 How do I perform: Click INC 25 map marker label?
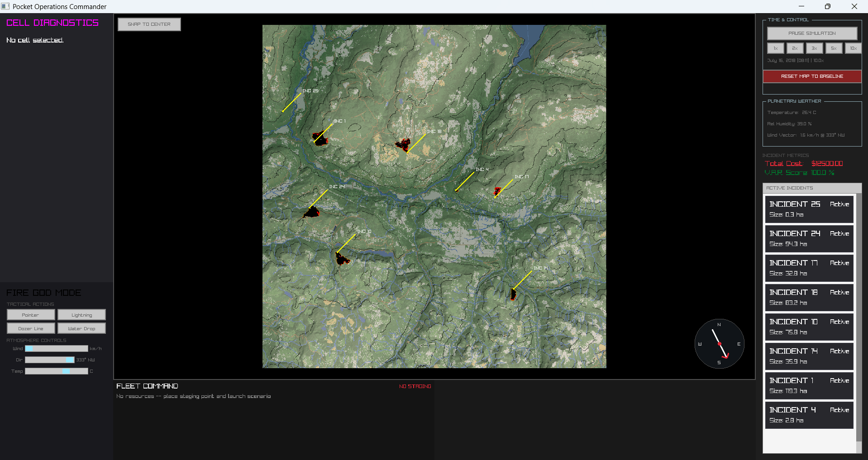pyautogui.click(x=310, y=91)
